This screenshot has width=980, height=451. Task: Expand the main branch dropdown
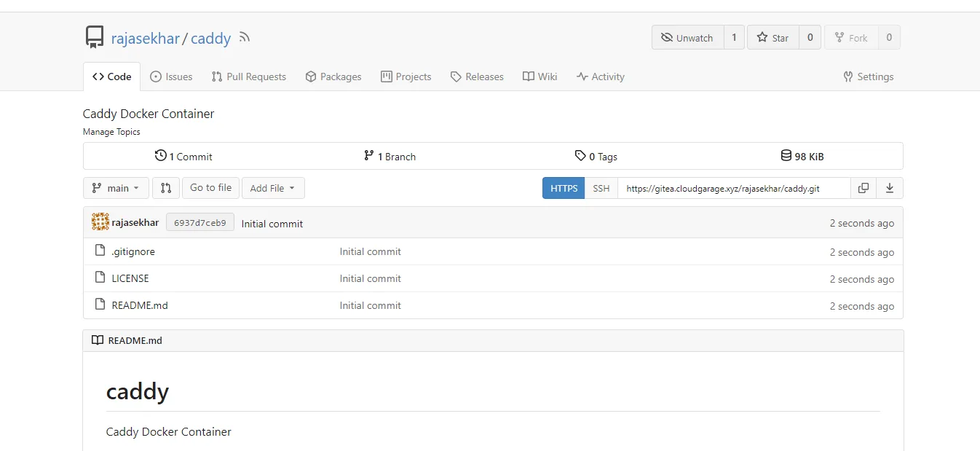[116, 188]
